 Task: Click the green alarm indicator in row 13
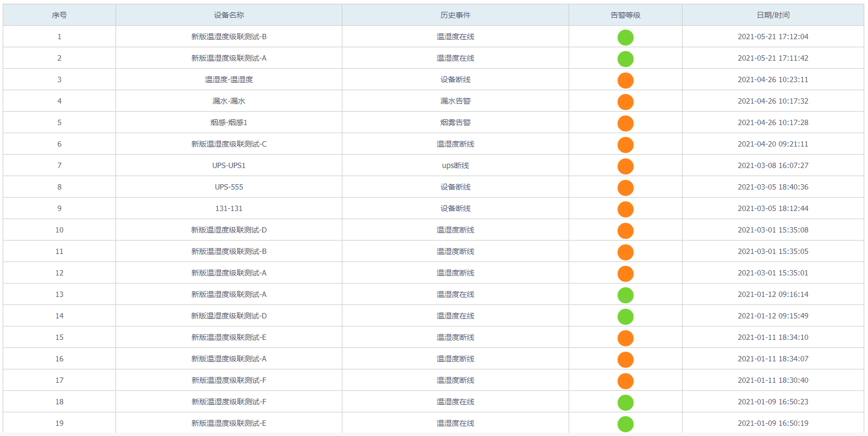coord(625,295)
